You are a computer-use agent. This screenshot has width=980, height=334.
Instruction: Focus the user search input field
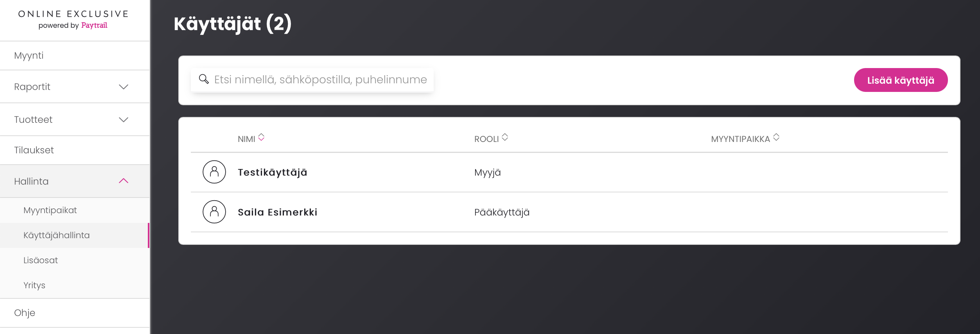point(312,80)
